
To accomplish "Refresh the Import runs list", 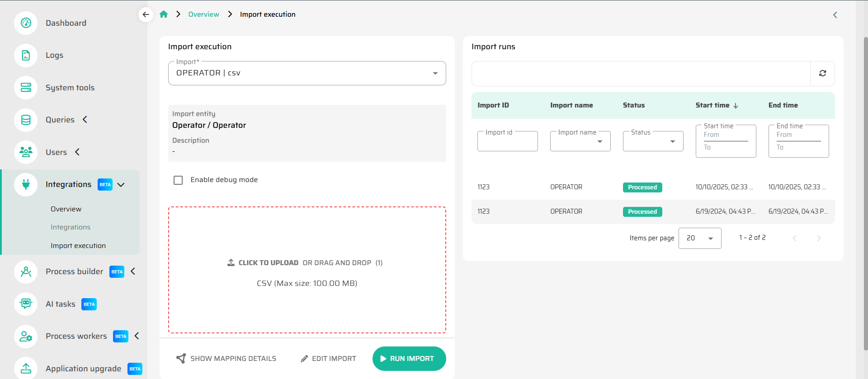I will pos(822,73).
